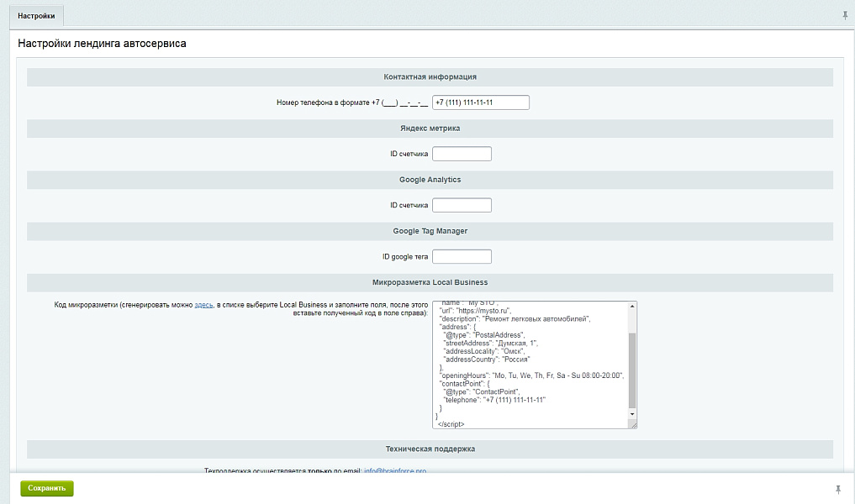This screenshot has width=855, height=504.
Task: Focus the phone number field with +7 (111) 111-11-11
Action: 480,102
